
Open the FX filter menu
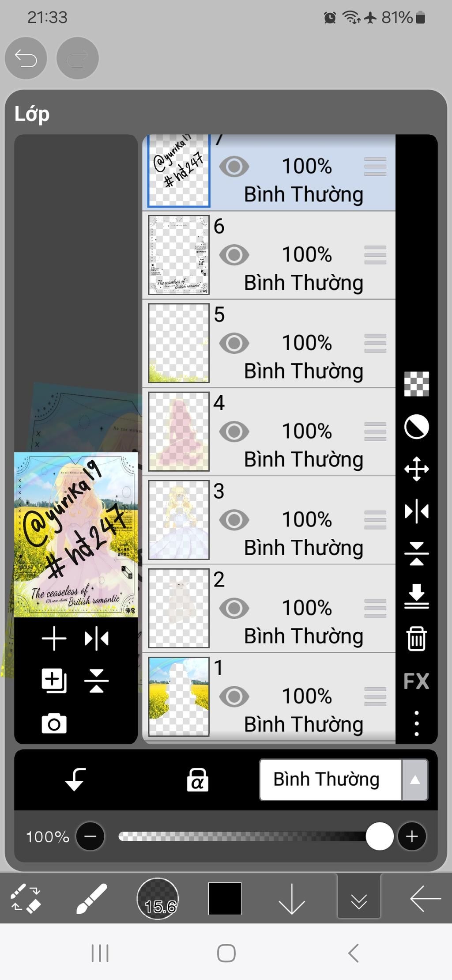pos(416,681)
